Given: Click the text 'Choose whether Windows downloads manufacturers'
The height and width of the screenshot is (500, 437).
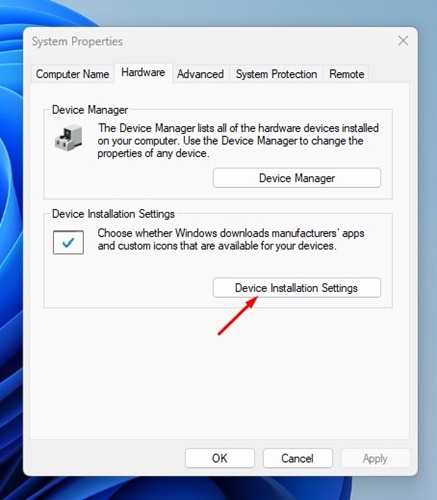Looking at the screenshot, I should pos(218,233).
